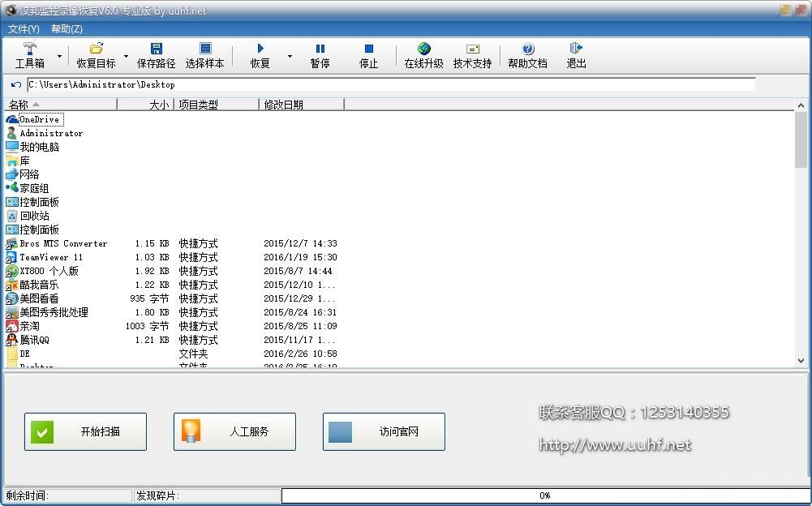Select the 酷我音乐 shortcut
812x506 pixels.
(40, 285)
